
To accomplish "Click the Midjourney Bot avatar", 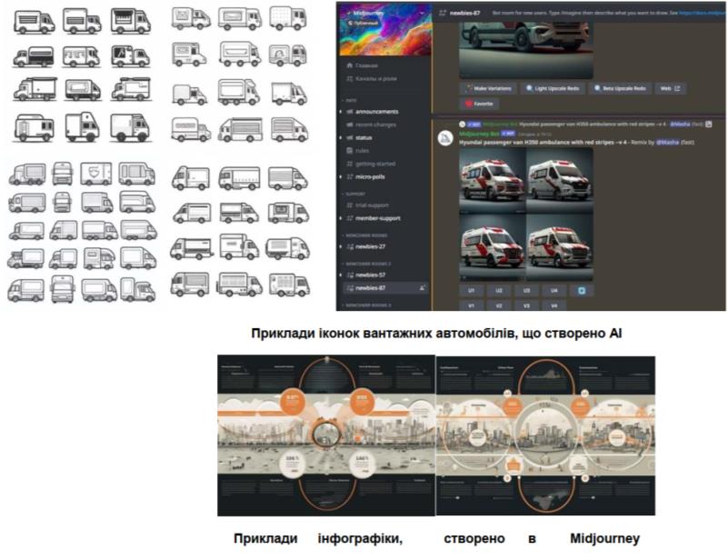I will pyautogui.click(x=445, y=137).
